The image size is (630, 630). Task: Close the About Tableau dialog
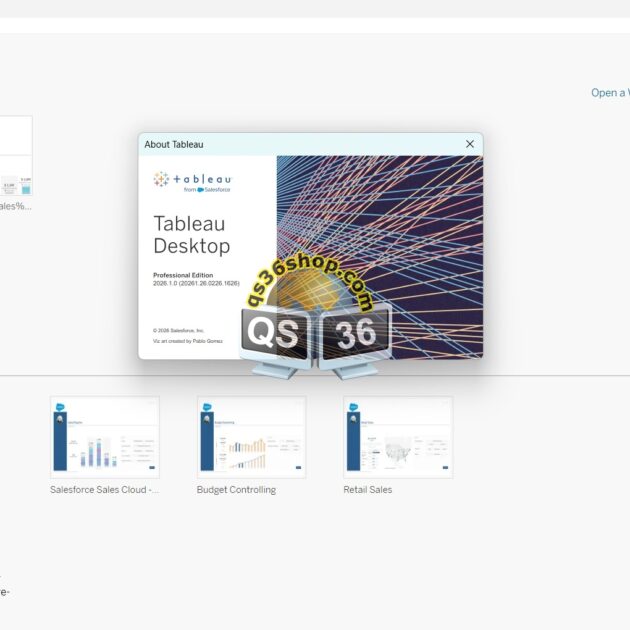click(x=470, y=144)
